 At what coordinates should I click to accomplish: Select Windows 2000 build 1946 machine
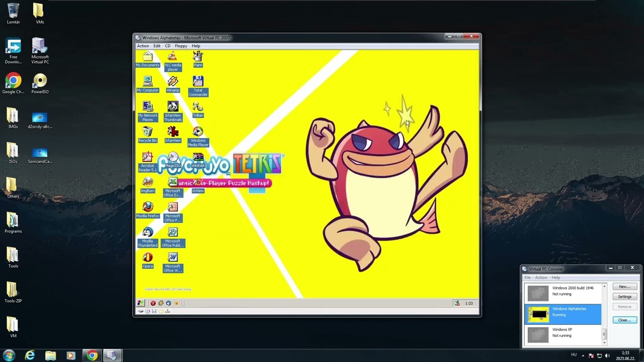tap(563, 293)
